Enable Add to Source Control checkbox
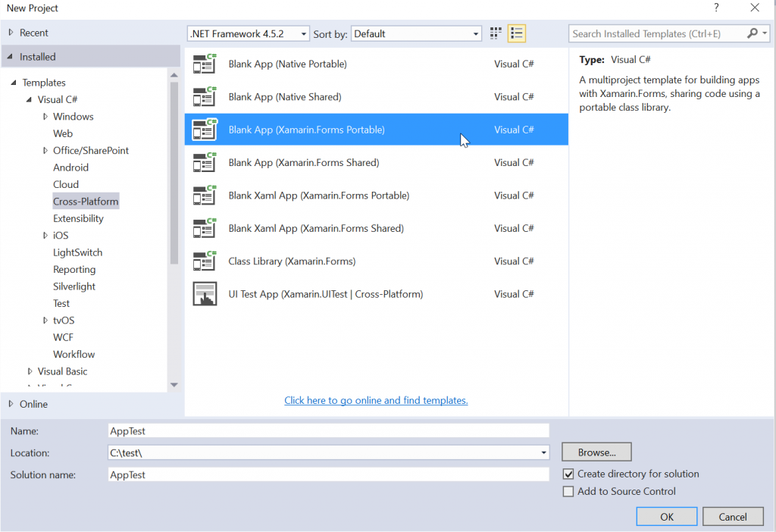This screenshot has height=532, width=776. 568,491
